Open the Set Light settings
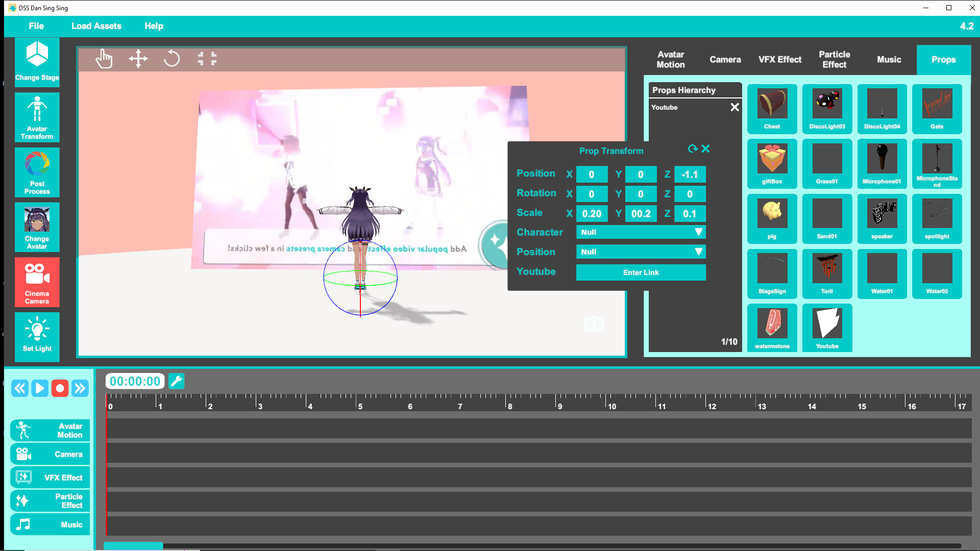Viewport: 980px width, 551px height. [x=37, y=337]
